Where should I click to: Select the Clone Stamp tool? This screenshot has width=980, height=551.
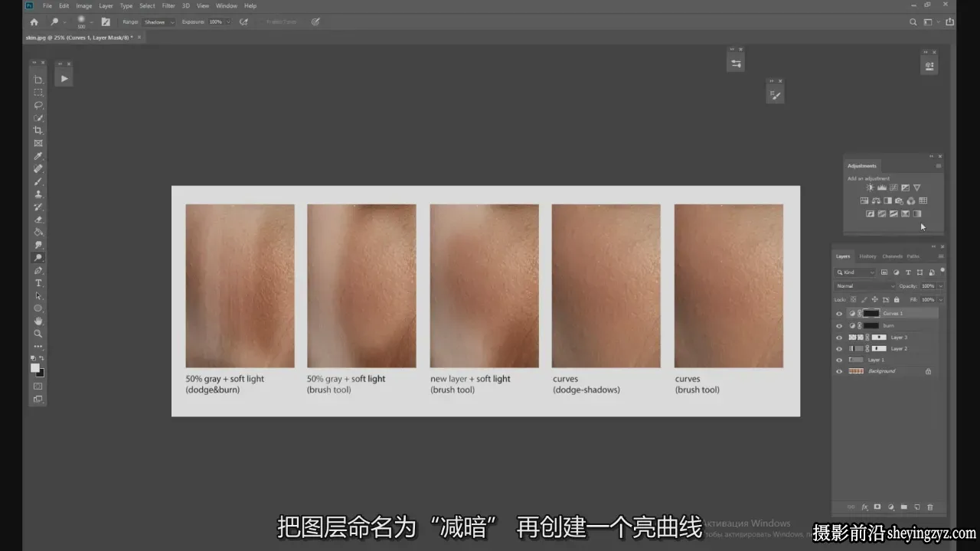[x=38, y=194]
